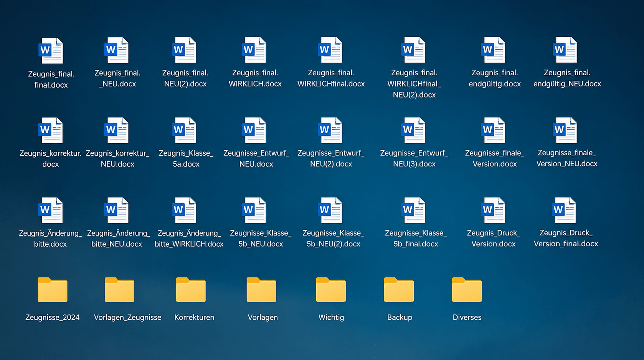
Task: Select the Zeugnis_final.final.docx Word icon
Action: tap(51, 51)
